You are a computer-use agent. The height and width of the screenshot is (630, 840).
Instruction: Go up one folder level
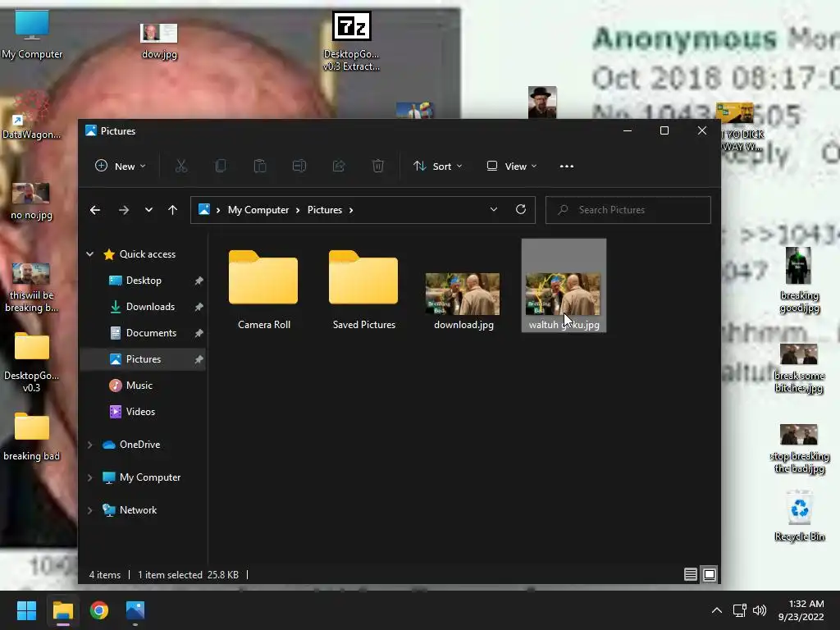point(172,210)
